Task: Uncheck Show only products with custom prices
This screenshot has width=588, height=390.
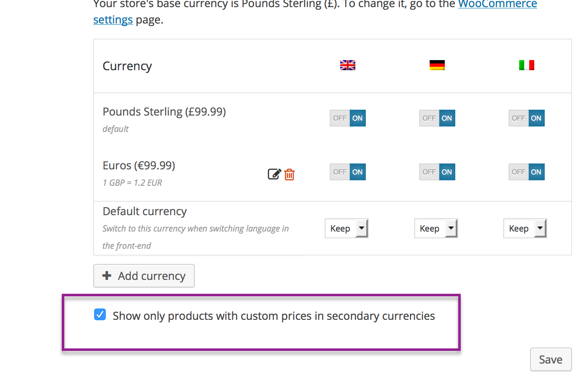Action: tap(100, 315)
